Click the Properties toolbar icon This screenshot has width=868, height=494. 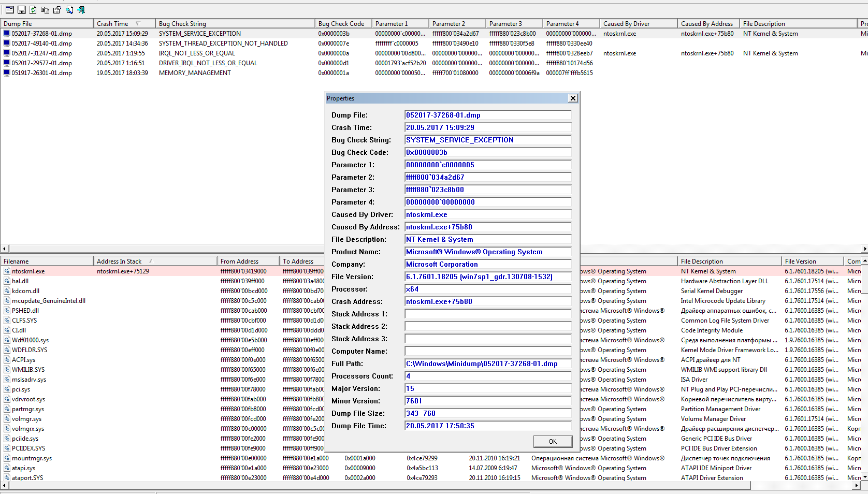(57, 10)
